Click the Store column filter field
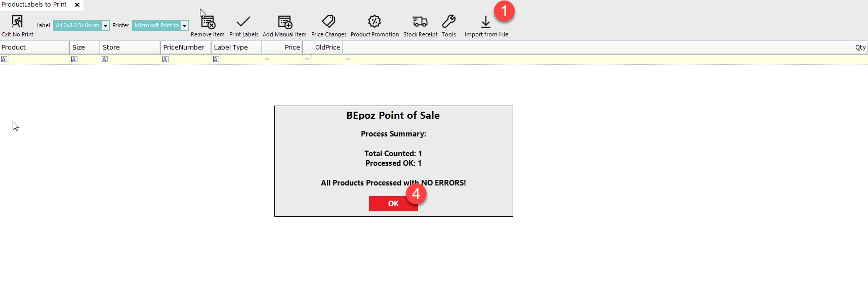This screenshot has height=282, width=868. coord(134,59)
